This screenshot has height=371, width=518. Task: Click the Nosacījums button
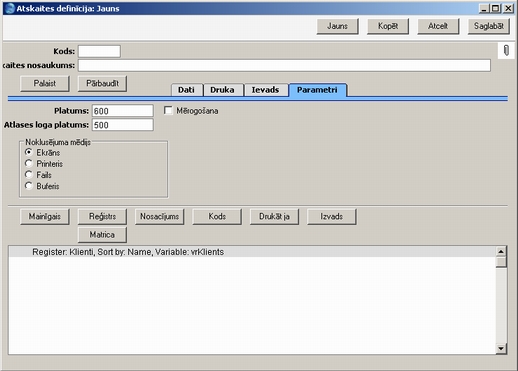tap(160, 217)
